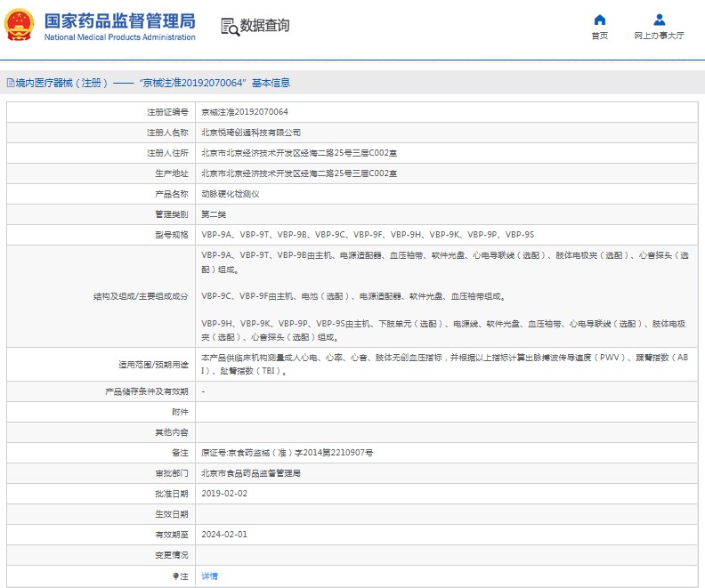The image size is (705, 588).
Task: Select remark 京食药监械（准）字2014第2210907号
Action: coord(300,453)
